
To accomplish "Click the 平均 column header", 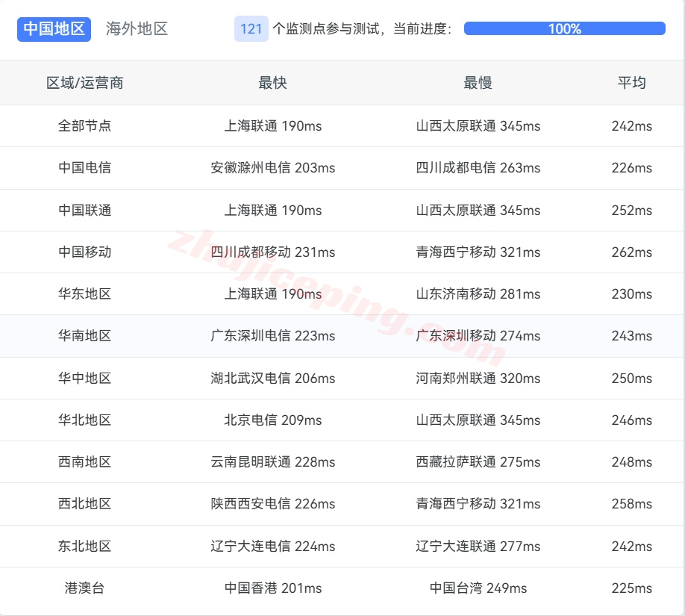I will pos(632,83).
